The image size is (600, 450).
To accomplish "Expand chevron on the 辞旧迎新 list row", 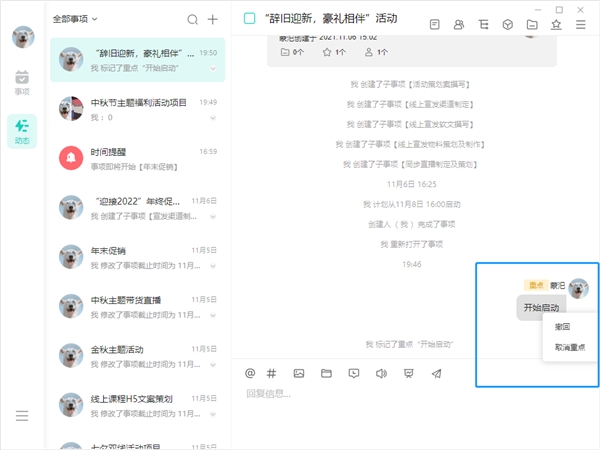I will [213, 69].
